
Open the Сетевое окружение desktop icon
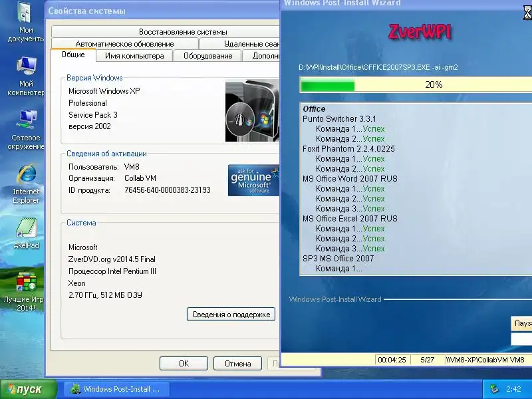pos(26,130)
